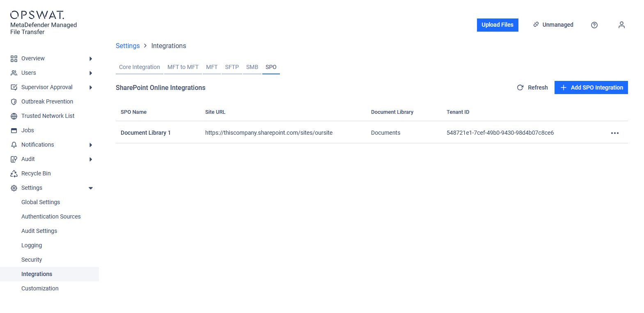Click the Site URL column header
This screenshot has width=644, height=313.
coord(215,112)
